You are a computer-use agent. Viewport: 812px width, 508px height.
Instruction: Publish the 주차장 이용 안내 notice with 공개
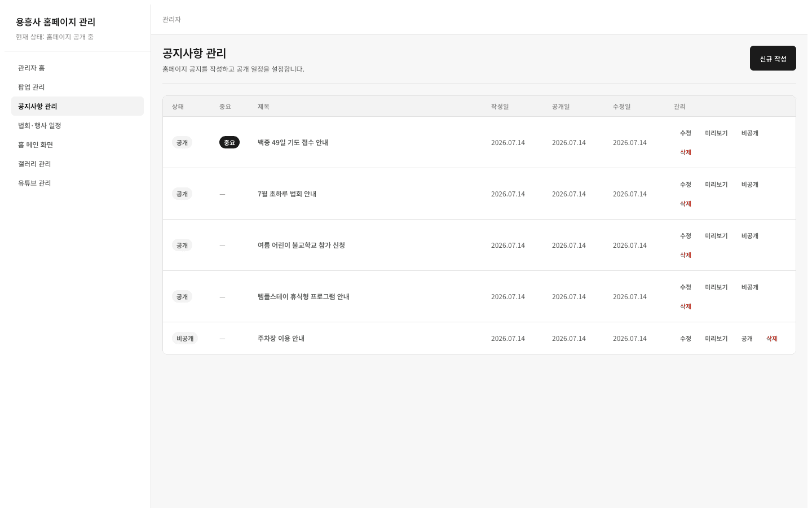coord(747,339)
